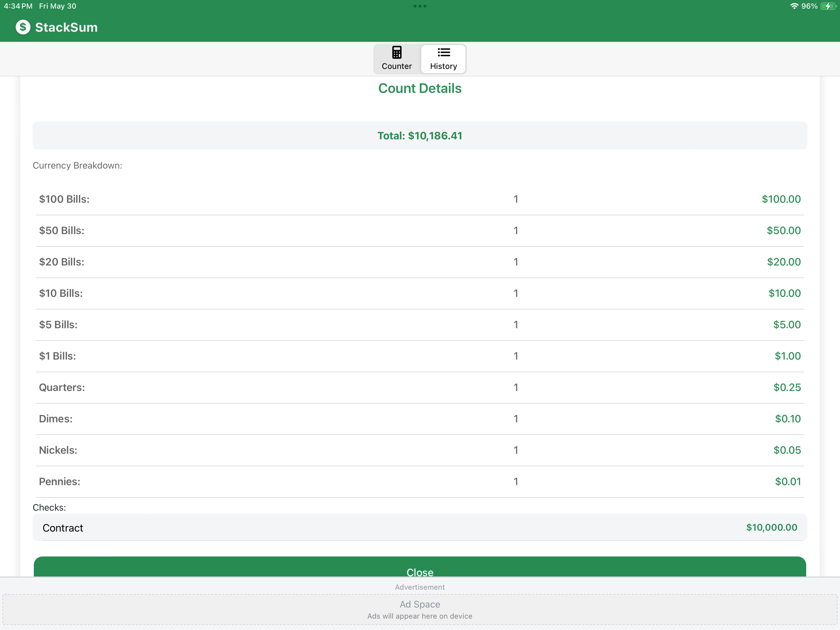Tap the $0.25 quarters amount
840x630 pixels.
(787, 388)
